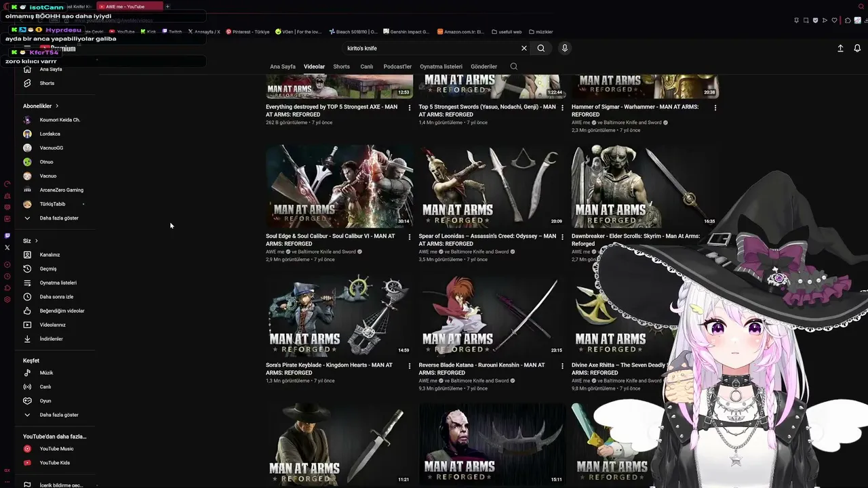Image resolution: width=868 pixels, height=488 pixels.
Task: Browse Oyun gaming in Keşfet
Action: (45, 401)
